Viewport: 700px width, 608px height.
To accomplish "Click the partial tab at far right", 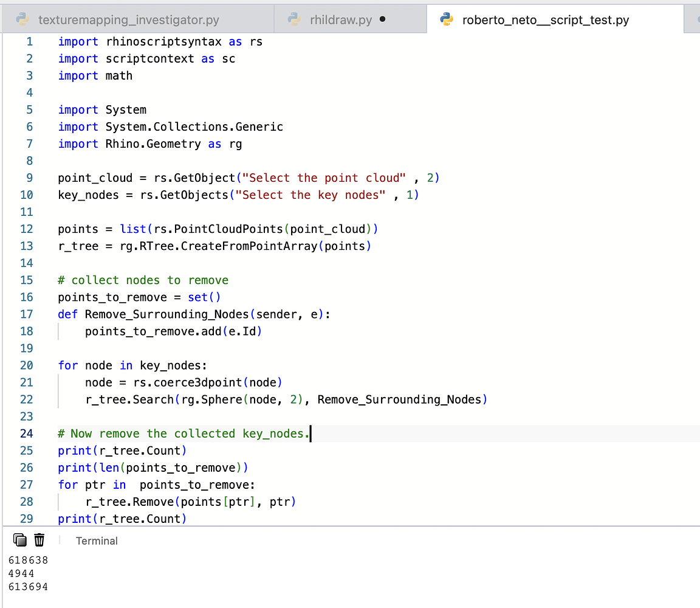I will click(x=694, y=19).
